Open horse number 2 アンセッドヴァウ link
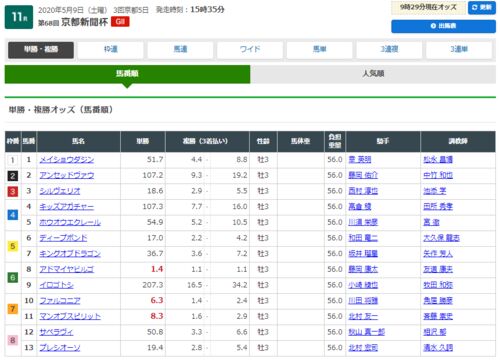Screen dimensions: 500x360 67,175
